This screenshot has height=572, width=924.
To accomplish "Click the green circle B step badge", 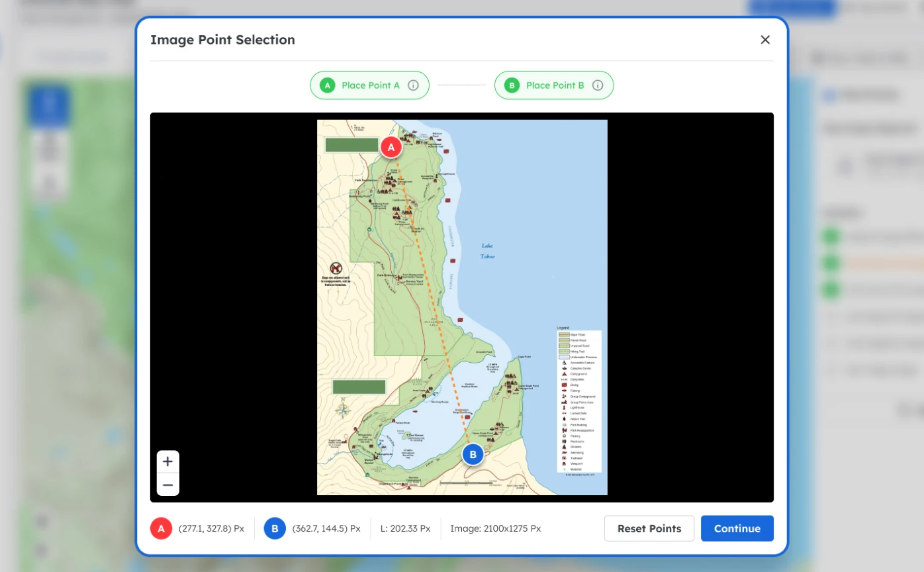I will (x=511, y=85).
